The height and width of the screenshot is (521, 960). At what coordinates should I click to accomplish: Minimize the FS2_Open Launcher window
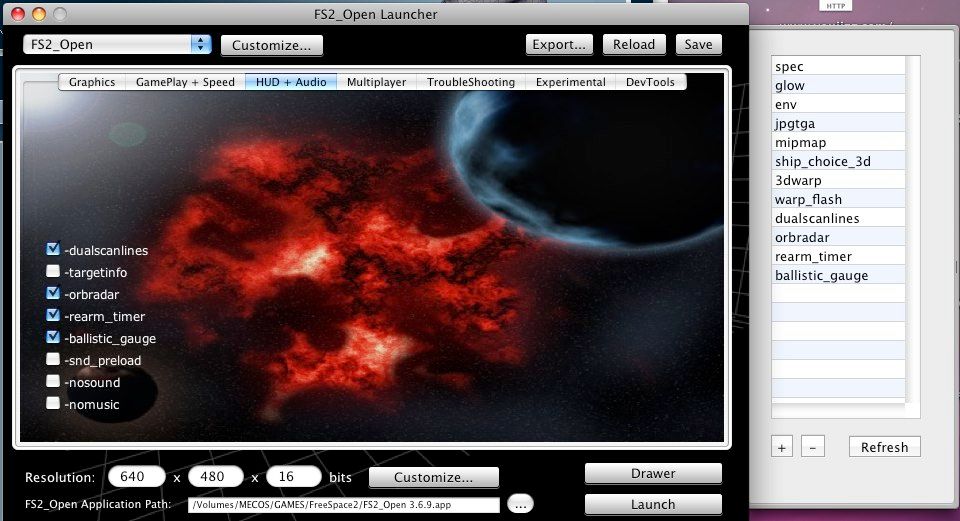pos(39,13)
